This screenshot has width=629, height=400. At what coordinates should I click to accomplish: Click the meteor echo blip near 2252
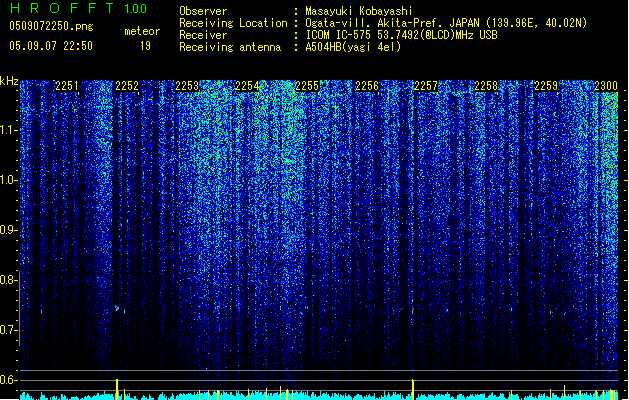[x=117, y=309]
